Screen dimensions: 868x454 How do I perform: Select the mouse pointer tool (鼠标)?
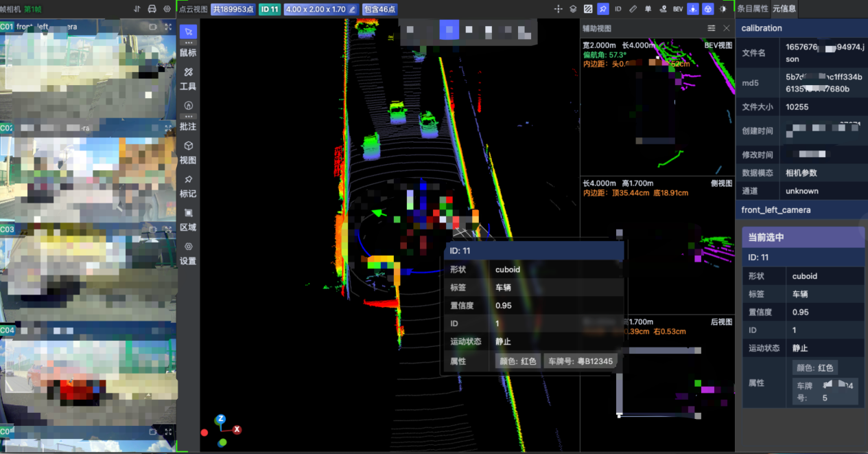(x=188, y=40)
